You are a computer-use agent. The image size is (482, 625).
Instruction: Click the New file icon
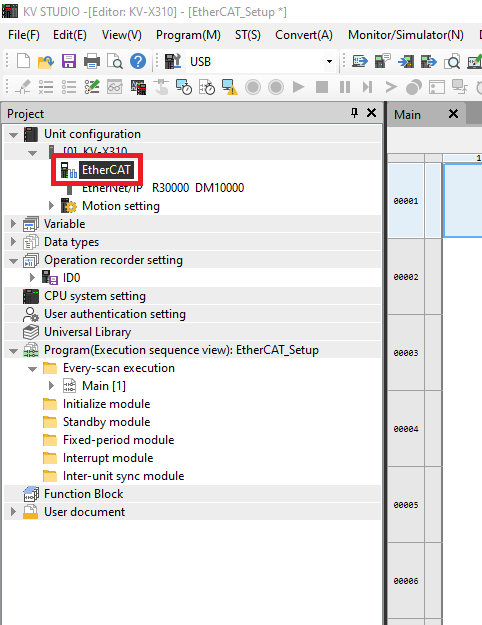[23, 61]
